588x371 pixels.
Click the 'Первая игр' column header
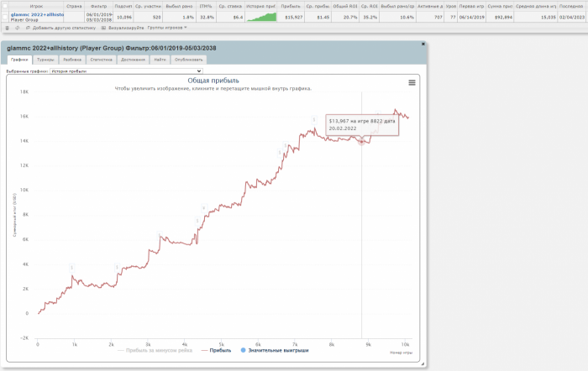click(471, 7)
